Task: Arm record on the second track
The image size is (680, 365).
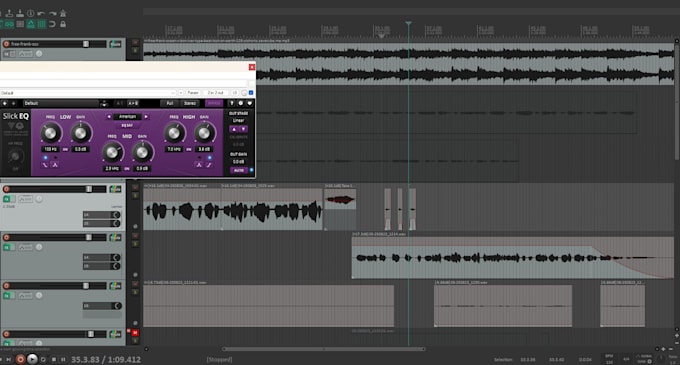Action: pyautogui.click(x=6, y=189)
